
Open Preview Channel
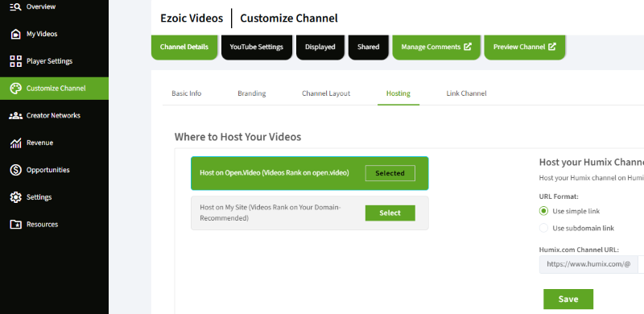[x=525, y=47]
